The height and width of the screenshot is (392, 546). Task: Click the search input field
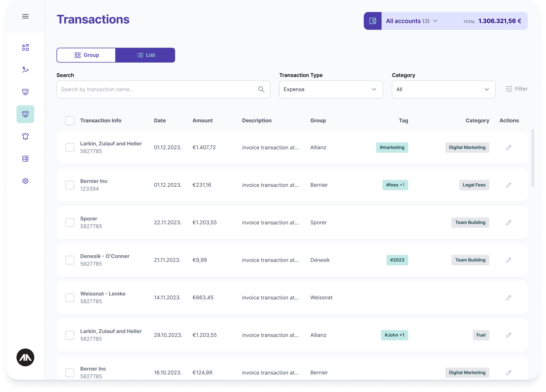point(163,89)
